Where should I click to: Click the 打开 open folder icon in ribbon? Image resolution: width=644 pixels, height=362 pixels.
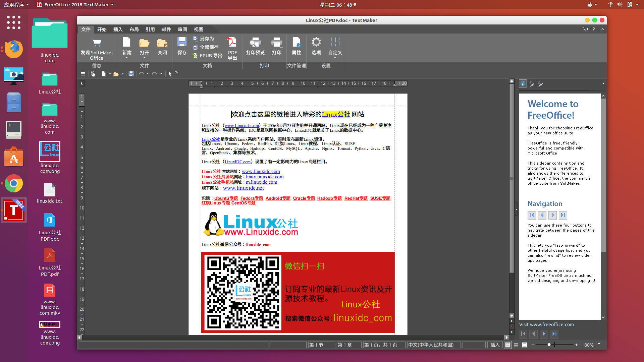(x=145, y=43)
